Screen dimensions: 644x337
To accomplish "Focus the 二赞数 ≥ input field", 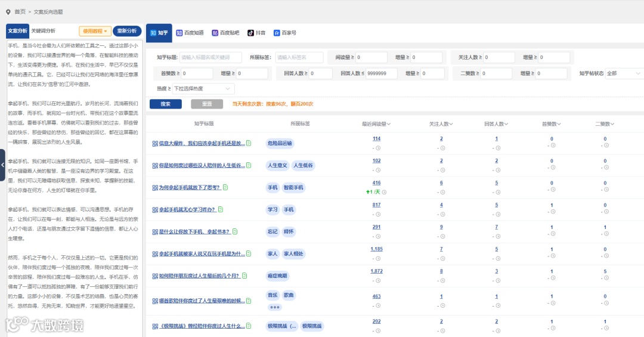I will [496, 73].
